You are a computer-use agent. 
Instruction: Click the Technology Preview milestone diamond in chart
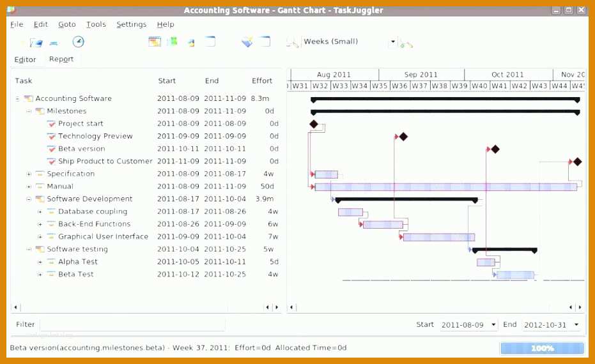403,137
